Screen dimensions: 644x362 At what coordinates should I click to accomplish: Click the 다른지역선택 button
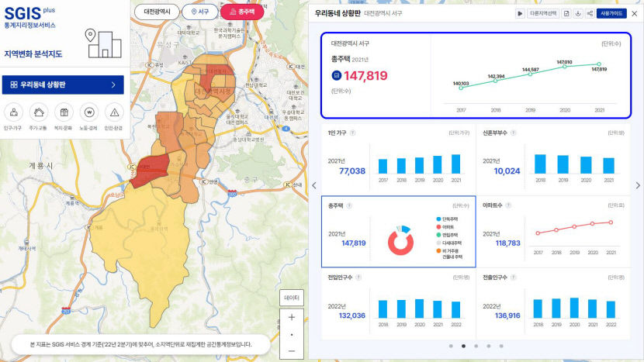tap(543, 13)
